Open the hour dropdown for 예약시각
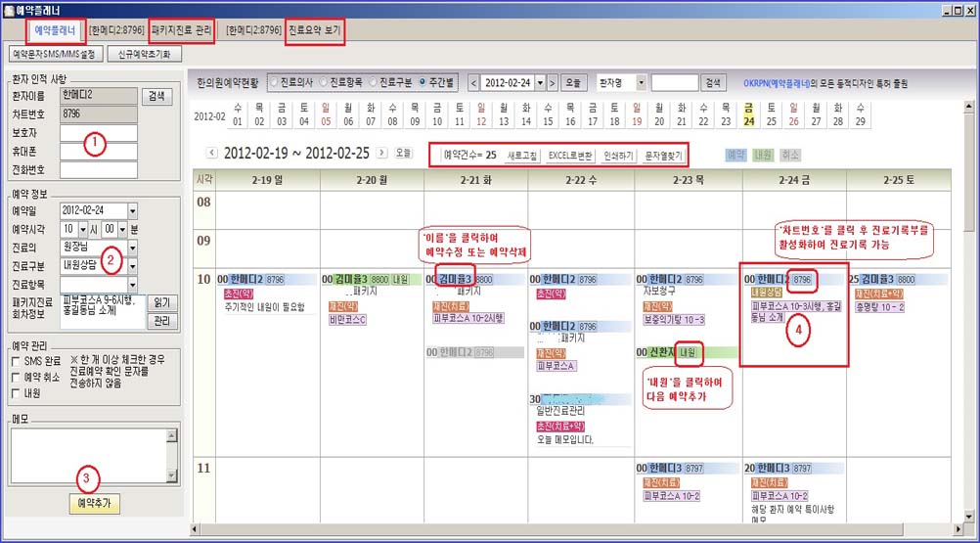 [x=82, y=229]
